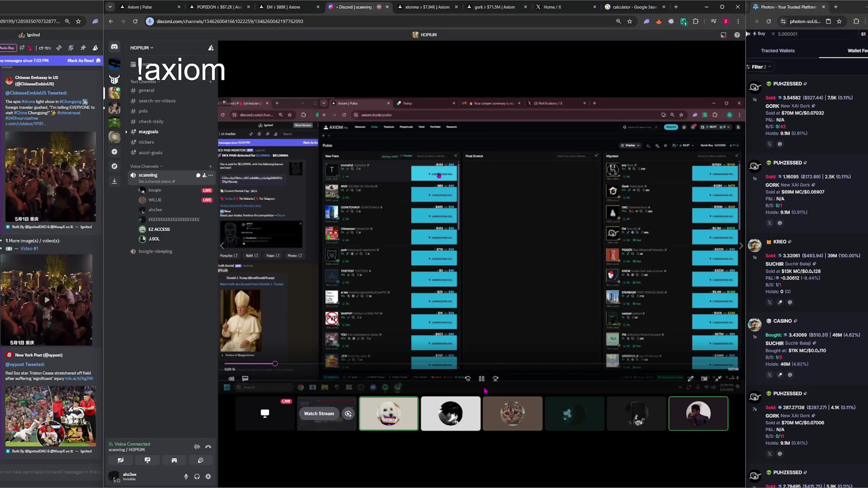Disconnect from voice with hang-up icon
This screenshot has width=868, height=488.
point(208,447)
